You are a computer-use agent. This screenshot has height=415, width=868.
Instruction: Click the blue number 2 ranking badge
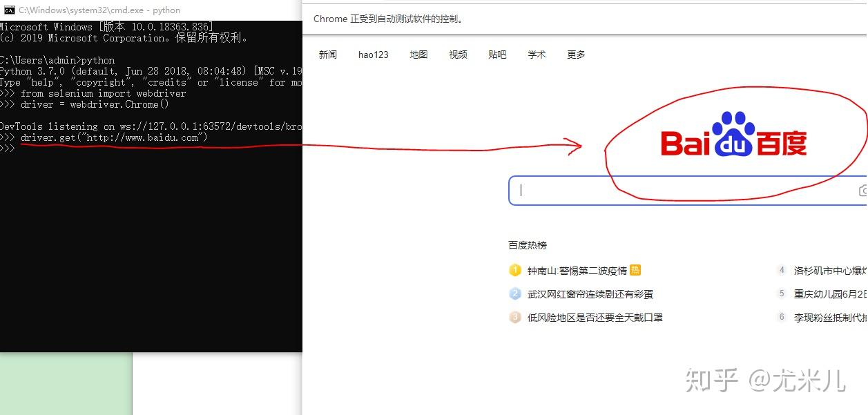tap(515, 293)
